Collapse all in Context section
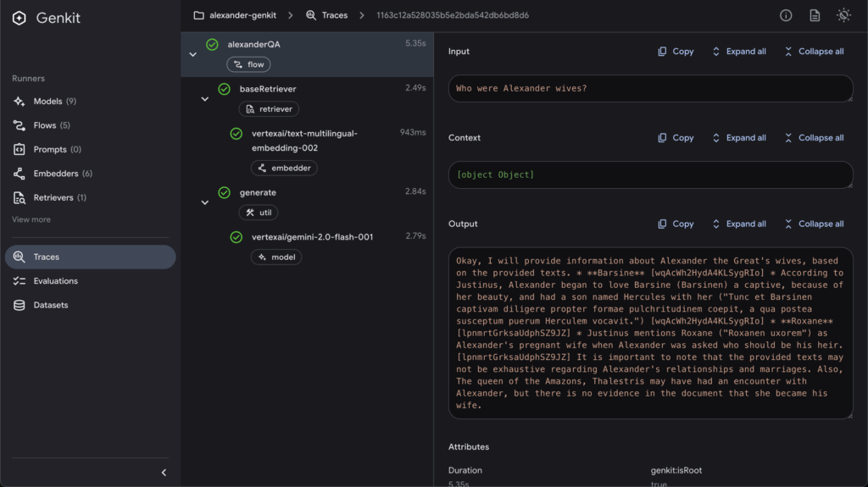 [x=814, y=138]
